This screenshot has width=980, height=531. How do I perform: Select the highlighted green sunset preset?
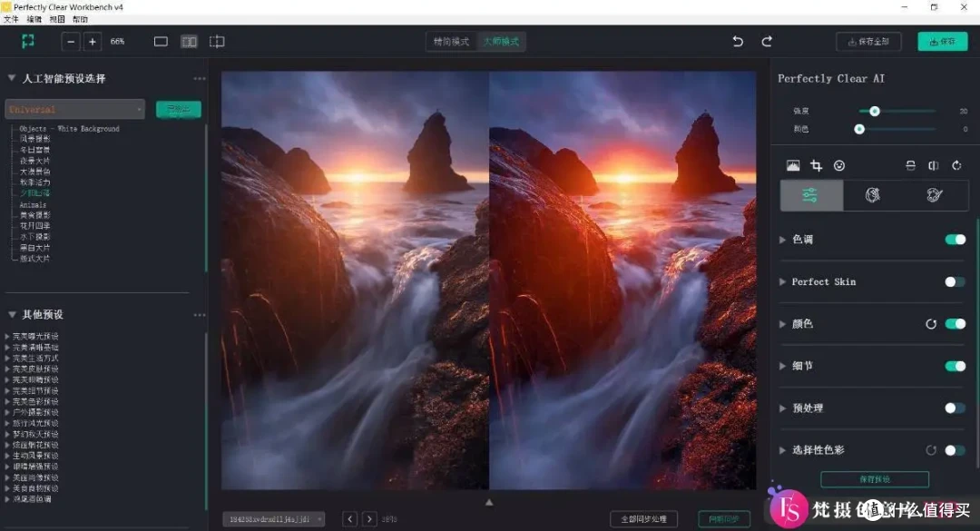(x=35, y=193)
